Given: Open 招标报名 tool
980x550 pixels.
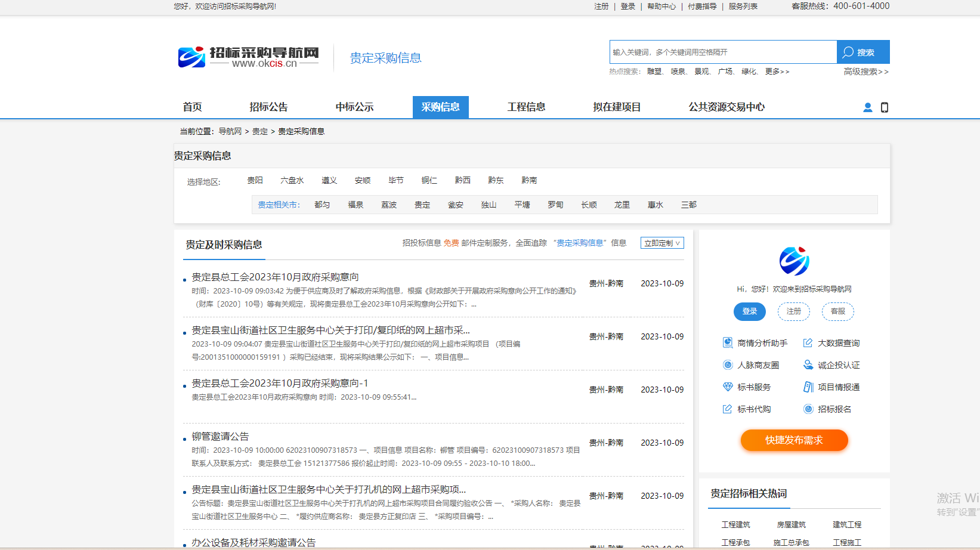Looking at the screenshot, I should coord(827,409).
